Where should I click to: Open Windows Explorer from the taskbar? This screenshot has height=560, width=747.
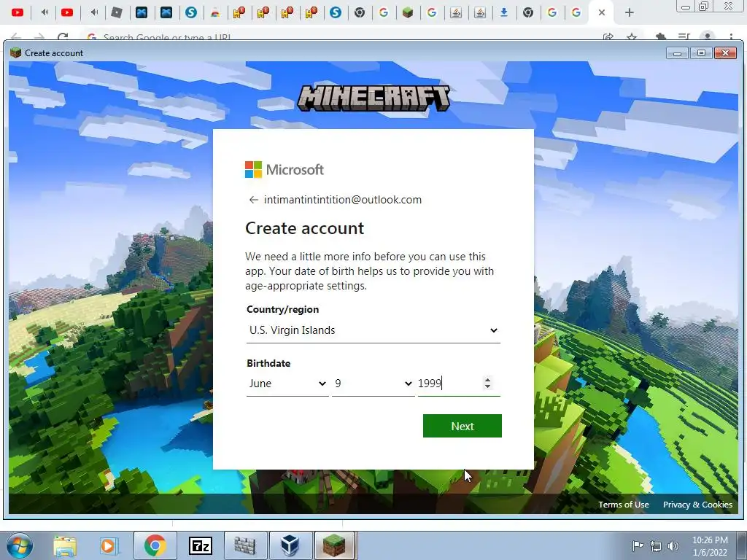(65, 545)
